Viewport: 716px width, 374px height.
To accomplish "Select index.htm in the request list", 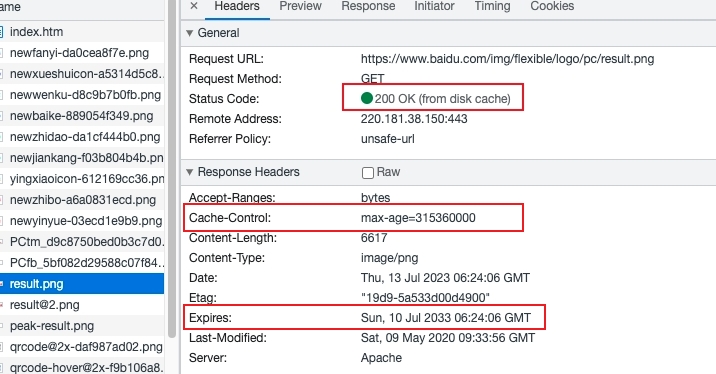I will point(82,32).
